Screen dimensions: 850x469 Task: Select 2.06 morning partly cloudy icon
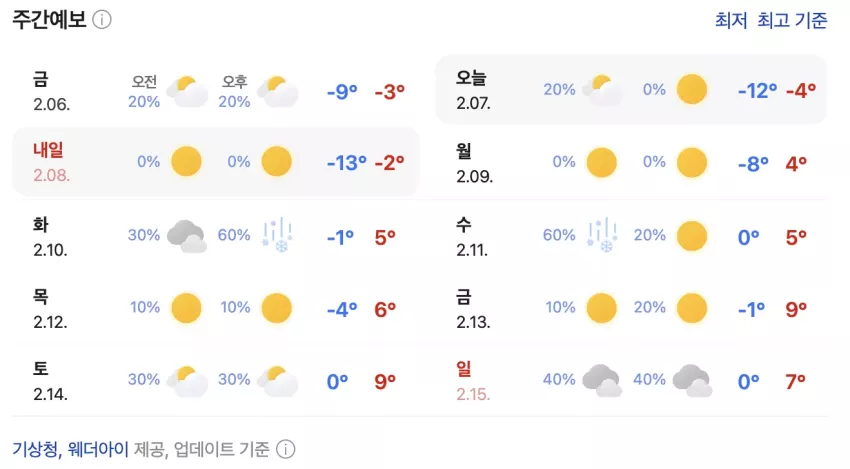187,92
